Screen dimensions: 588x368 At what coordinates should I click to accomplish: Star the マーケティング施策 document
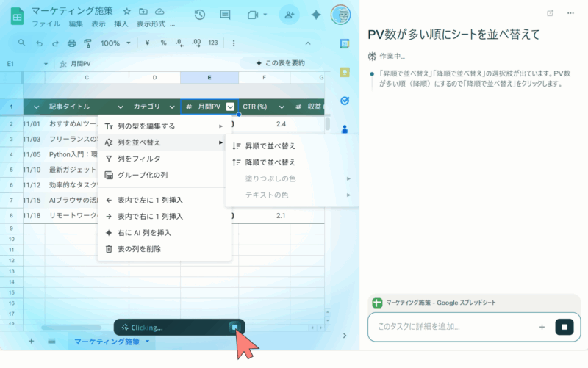(127, 12)
